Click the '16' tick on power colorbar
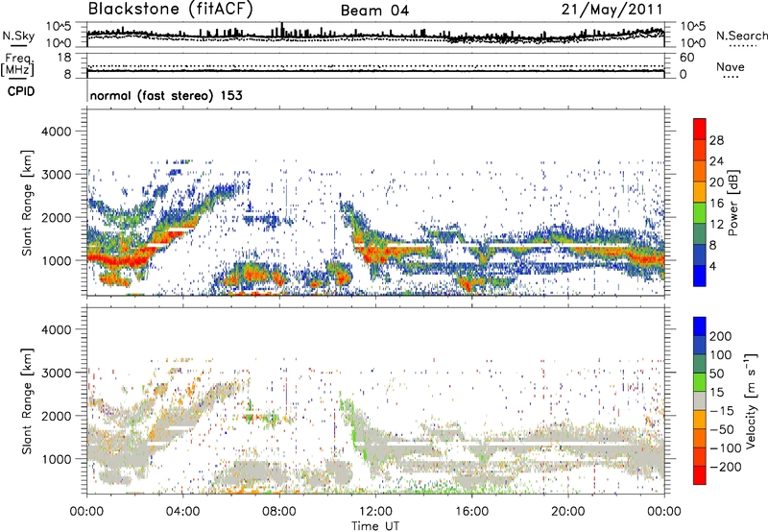The image size is (768, 532). pos(716,204)
